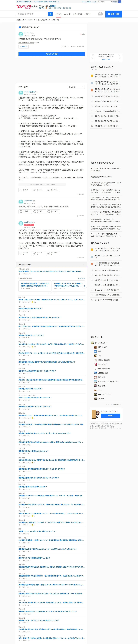Click the avatar of acad7264f answerer
138x644 pixels.
point(21,223)
